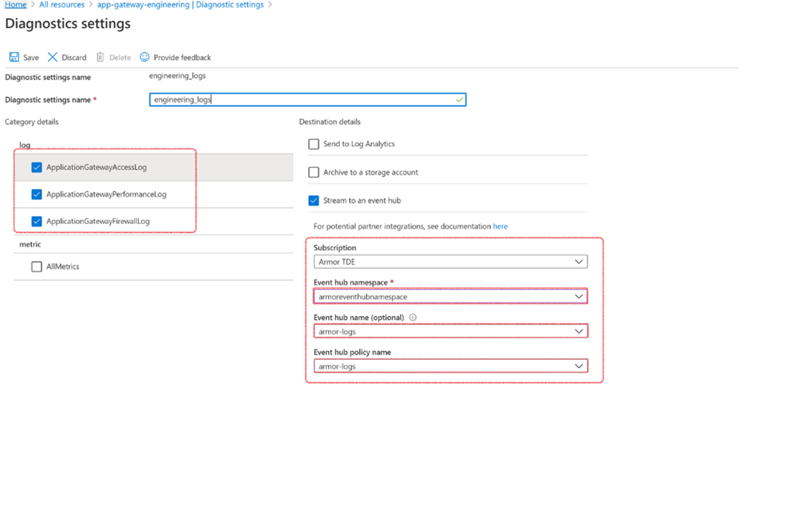The image size is (812, 531).
Task: Click the info icon beside Event hub name
Action: (x=413, y=317)
